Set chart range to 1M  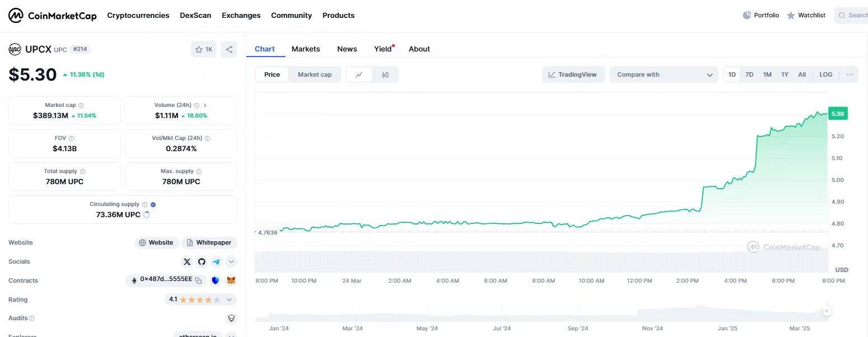coord(767,74)
